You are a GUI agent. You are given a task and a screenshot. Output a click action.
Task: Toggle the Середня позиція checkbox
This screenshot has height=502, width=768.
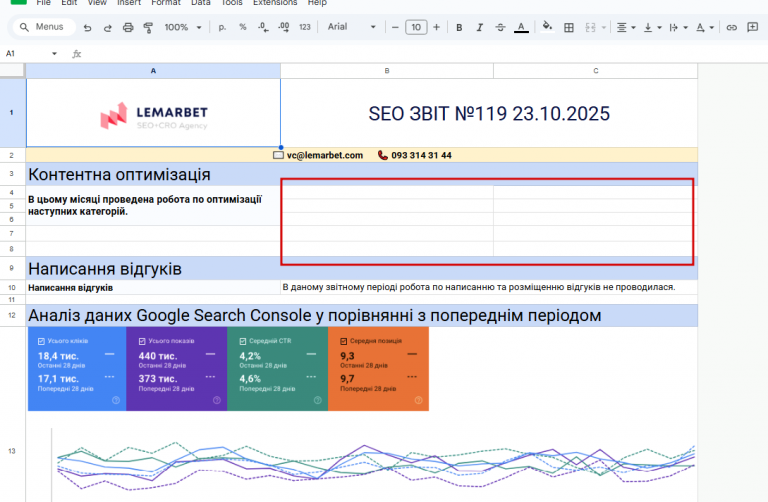[343, 341]
